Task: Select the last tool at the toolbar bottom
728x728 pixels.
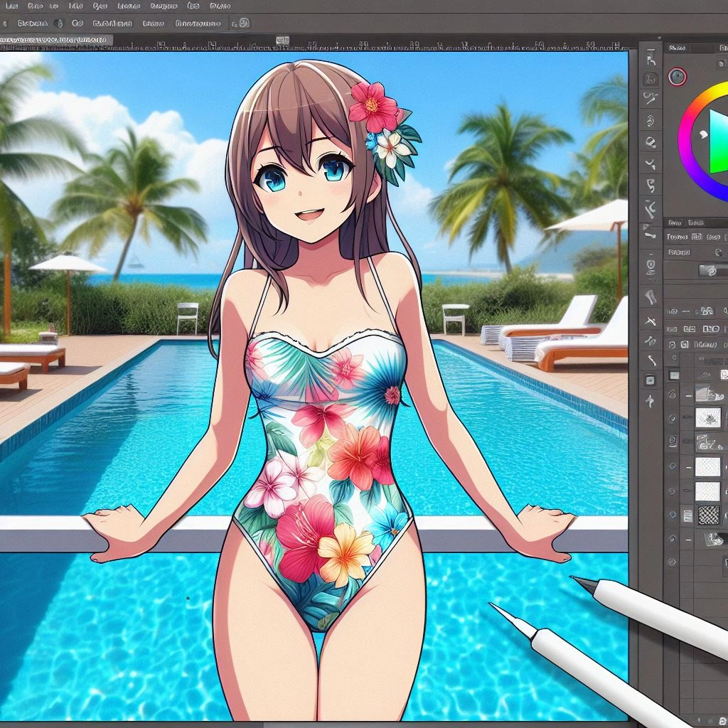Action: (650, 402)
